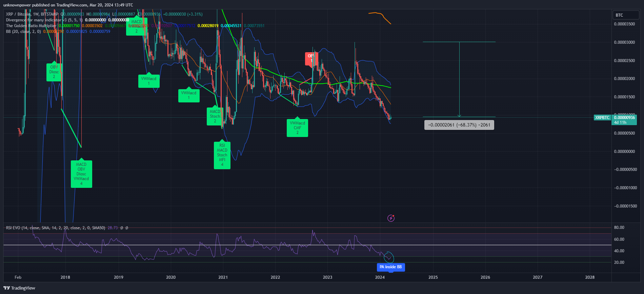Click the 80.00 level on RSI axis
This screenshot has width=644, height=294.
click(x=619, y=228)
